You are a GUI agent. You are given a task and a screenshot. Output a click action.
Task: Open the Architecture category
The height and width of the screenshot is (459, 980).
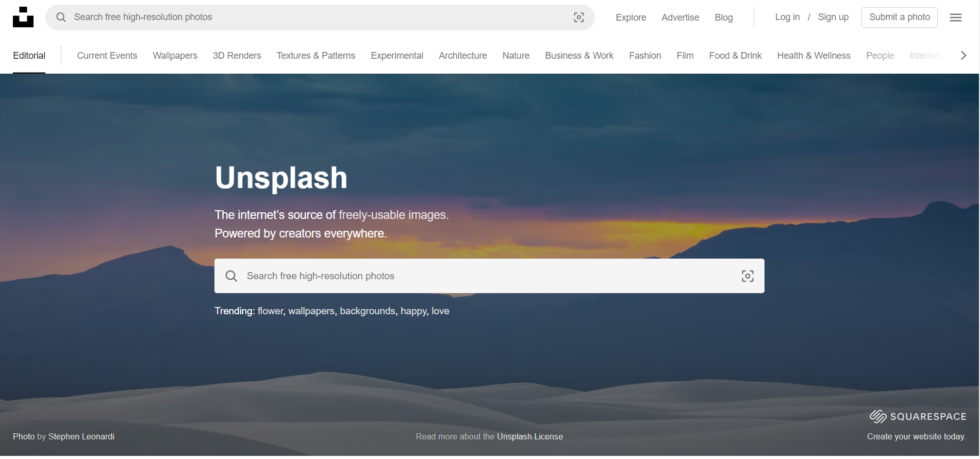click(463, 56)
